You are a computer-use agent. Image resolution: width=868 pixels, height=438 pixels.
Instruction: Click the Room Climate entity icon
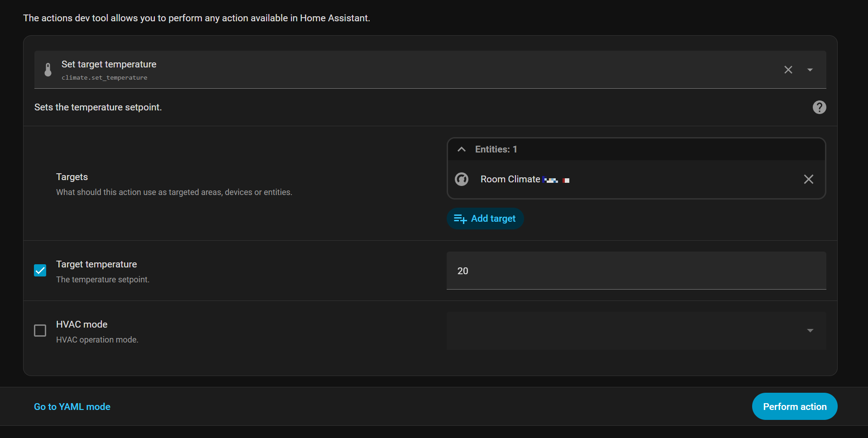tap(462, 179)
